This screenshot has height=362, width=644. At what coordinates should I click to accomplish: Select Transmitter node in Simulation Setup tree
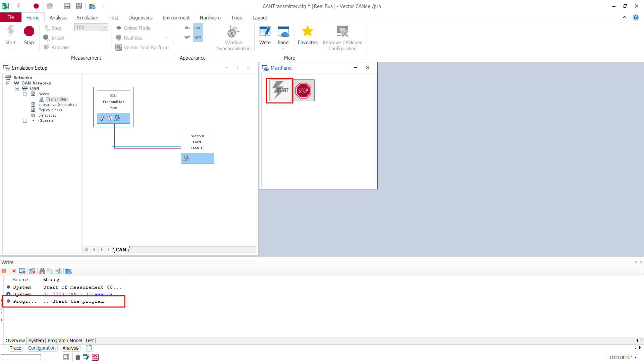pos(57,99)
